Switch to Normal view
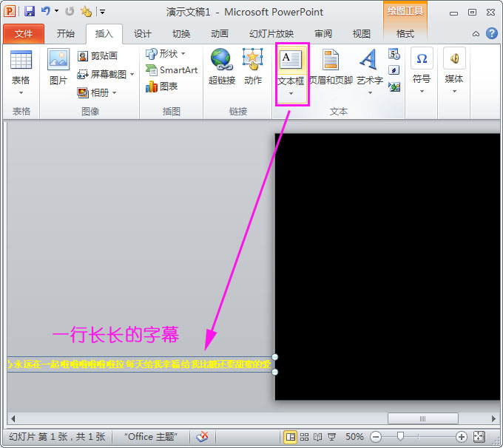Viewport: 503px width, 448px height. [x=291, y=437]
